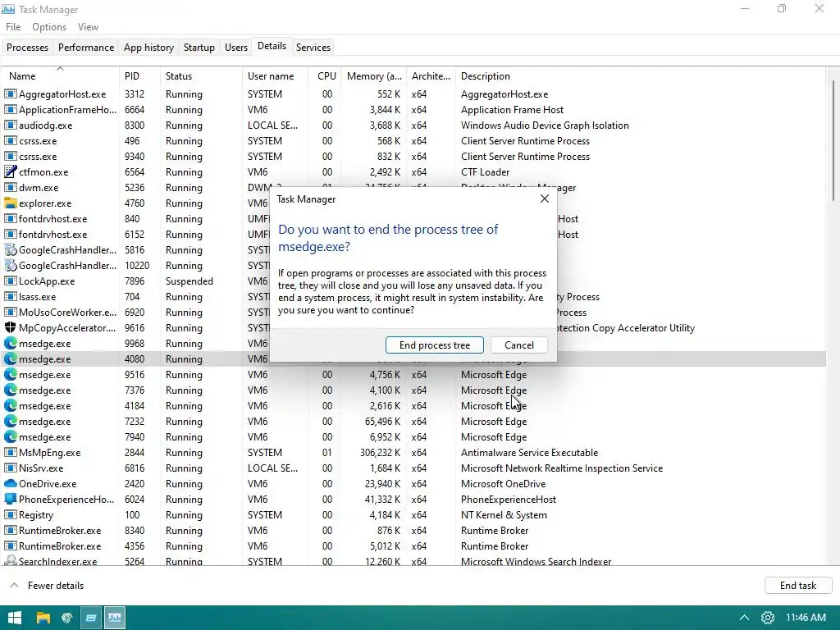Viewport: 840px width, 630px height.
Task: Click the Task Manager taskbar icon
Action: [x=115, y=618]
